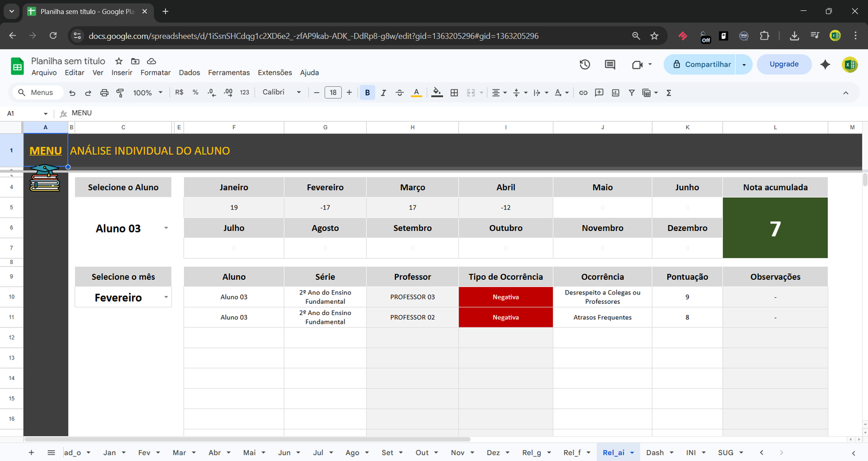Click the insert link icon
The width and height of the screenshot is (868, 461).
583,93
